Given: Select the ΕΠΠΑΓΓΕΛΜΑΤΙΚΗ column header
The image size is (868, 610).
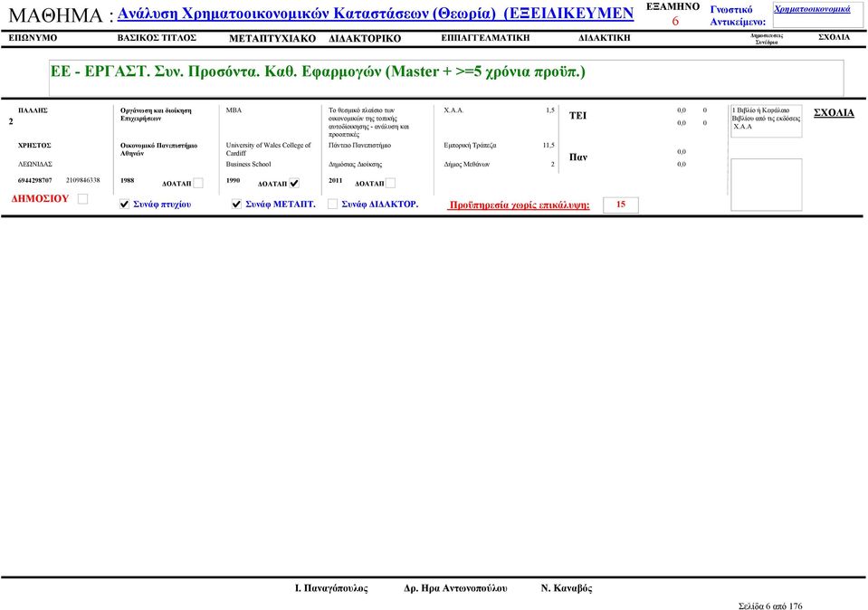Looking at the screenshot, I should pos(485,38).
